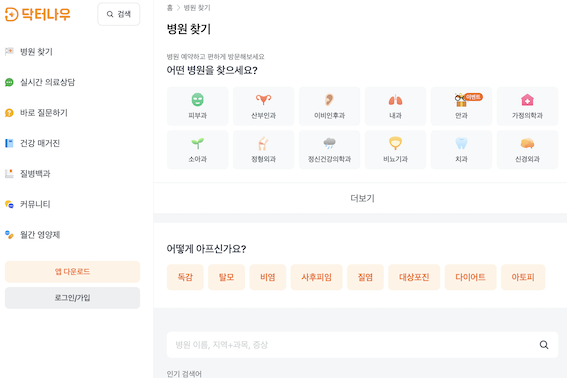The height and width of the screenshot is (378, 567).
Task: Click the 바로 질문하기 question icon
Action: click(x=9, y=113)
